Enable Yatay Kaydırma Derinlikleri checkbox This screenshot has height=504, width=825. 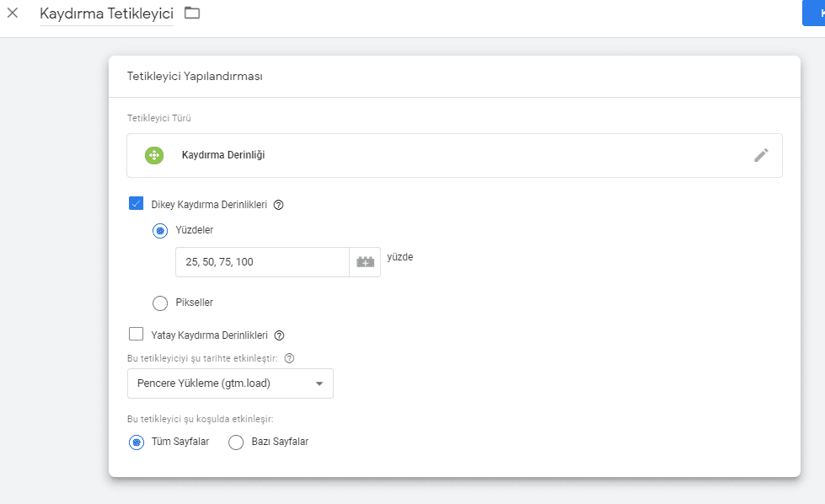pos(137,334)
